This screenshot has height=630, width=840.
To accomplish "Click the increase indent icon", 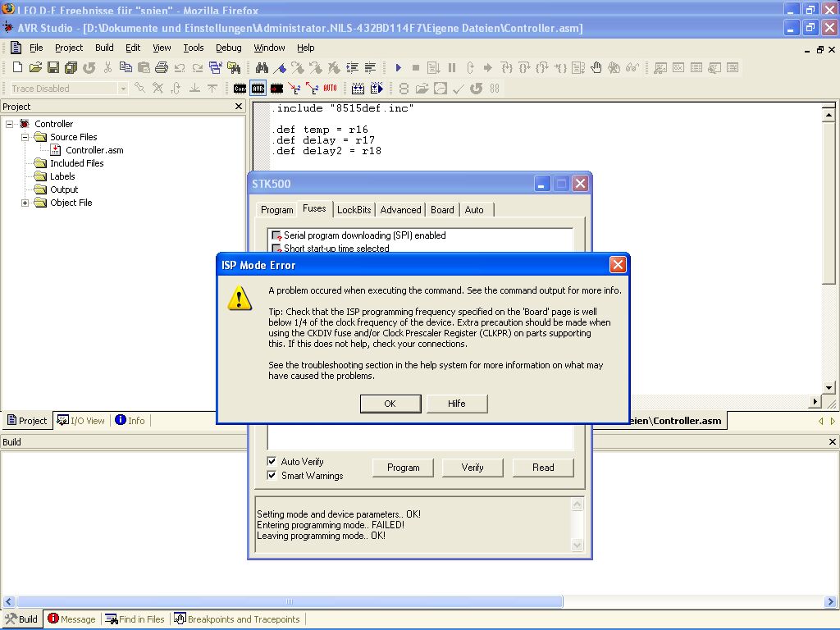I will pos(352,67).
